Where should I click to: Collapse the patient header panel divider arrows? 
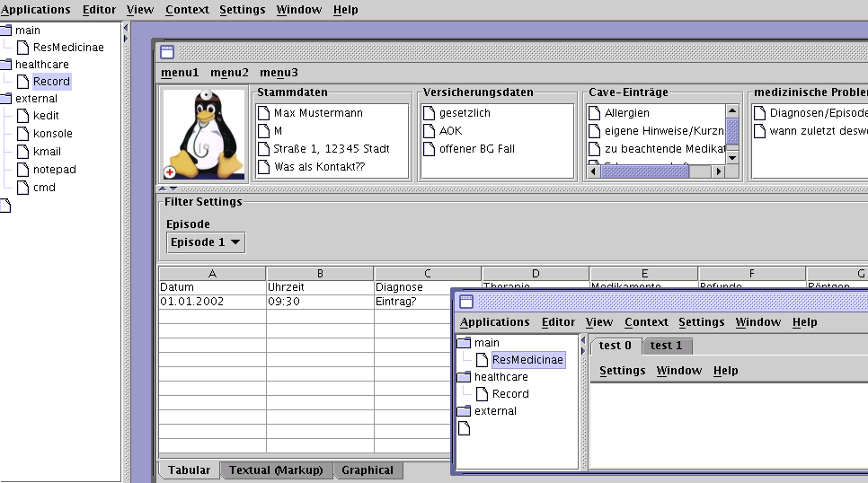[x=166, y=189]
